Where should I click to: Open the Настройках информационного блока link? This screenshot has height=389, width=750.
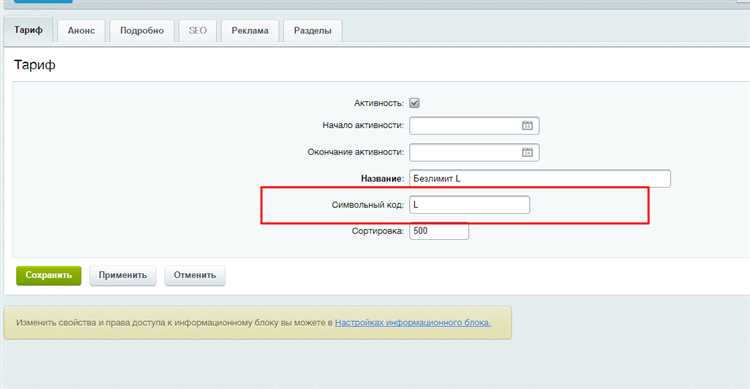click(x=413, y=322)
